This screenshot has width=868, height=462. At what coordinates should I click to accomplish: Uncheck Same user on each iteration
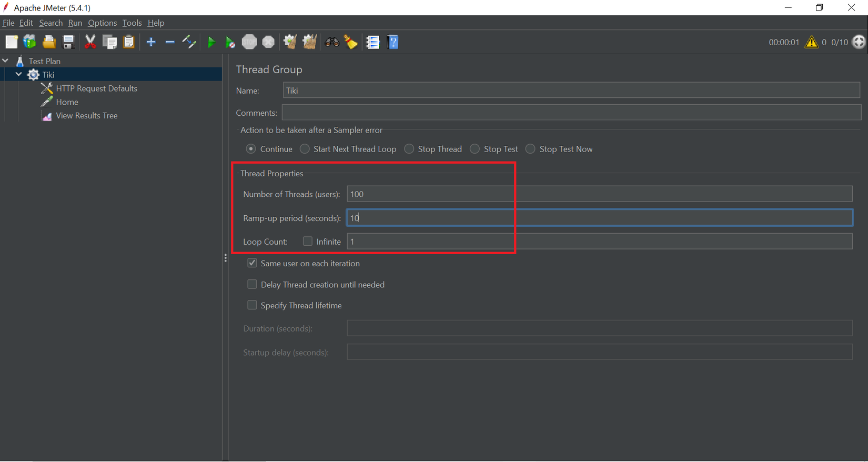pos(252,263)
